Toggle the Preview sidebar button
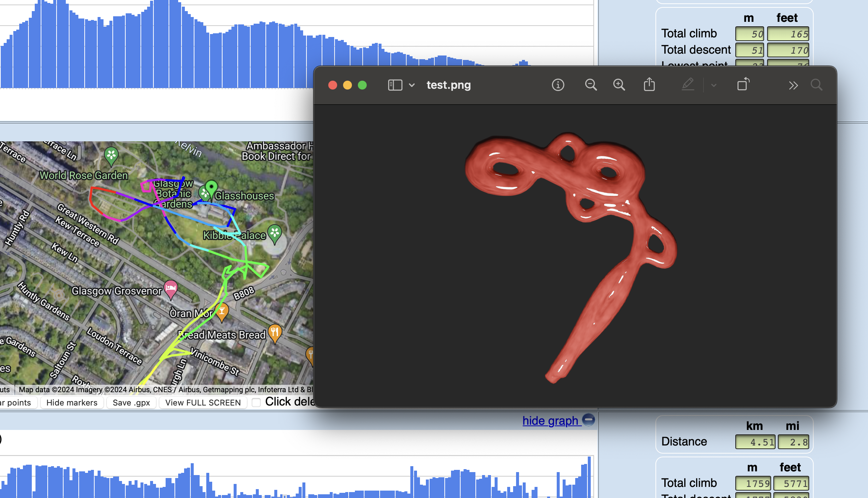The height and width of the screenshot is (498, 868). (x=395, y=85)
